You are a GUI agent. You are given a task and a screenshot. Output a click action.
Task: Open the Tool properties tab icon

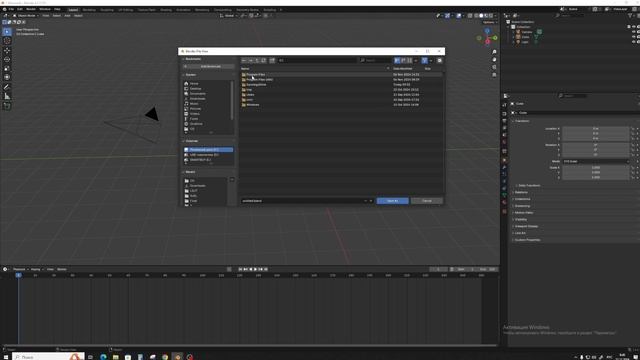click(x=504, y=105)
